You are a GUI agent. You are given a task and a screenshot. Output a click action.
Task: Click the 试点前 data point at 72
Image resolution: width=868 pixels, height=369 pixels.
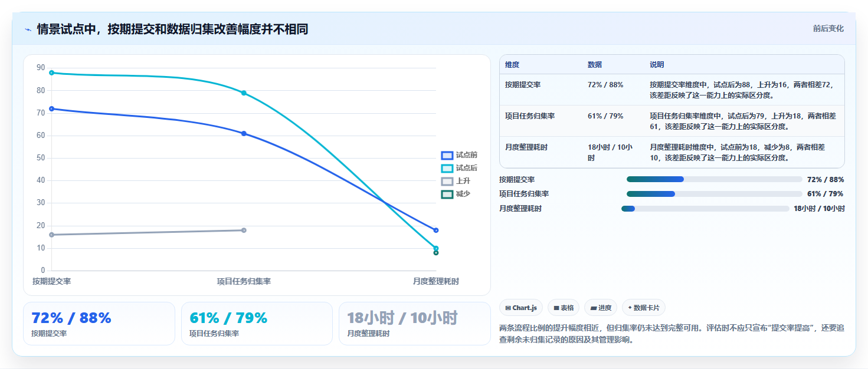pos(51,108)
